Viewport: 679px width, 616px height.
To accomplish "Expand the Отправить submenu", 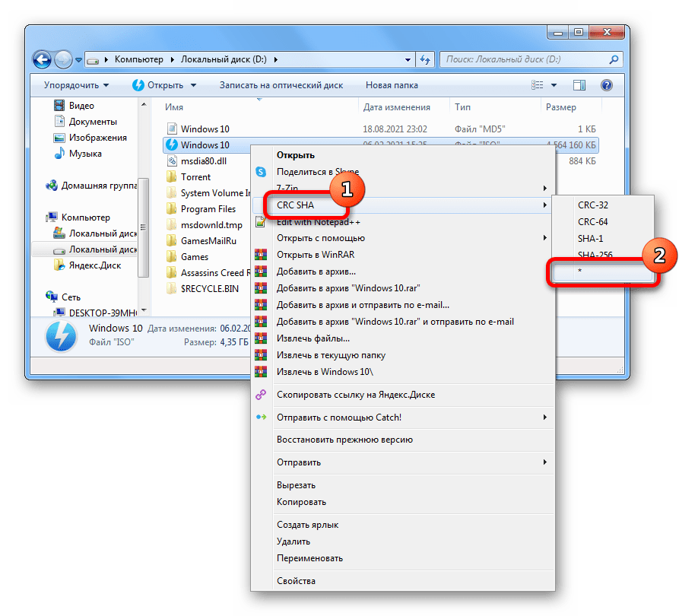I will click(x=544, y=462).
